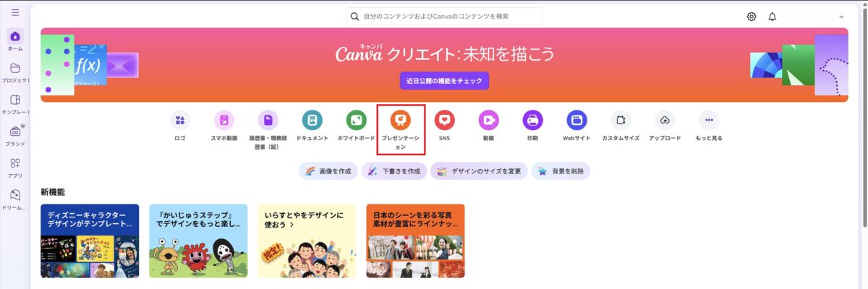
Task: Open the notifications bell
Action: 773,16
